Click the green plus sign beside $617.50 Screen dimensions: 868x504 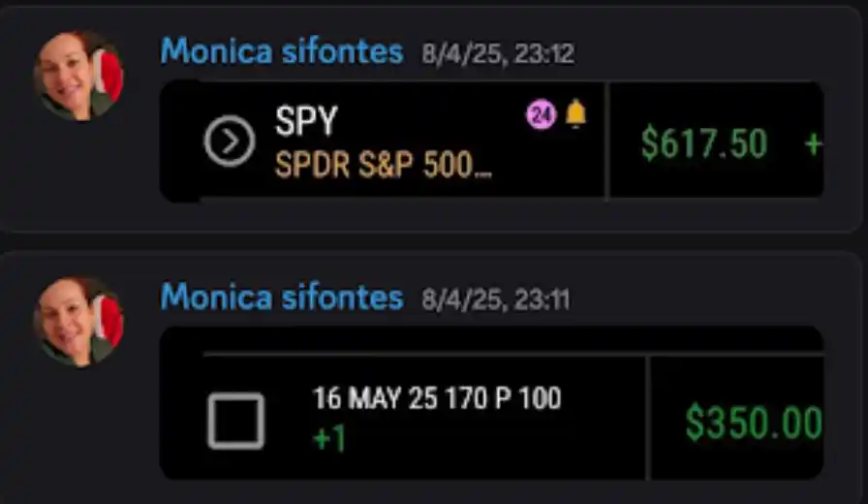tap(813, 144)
